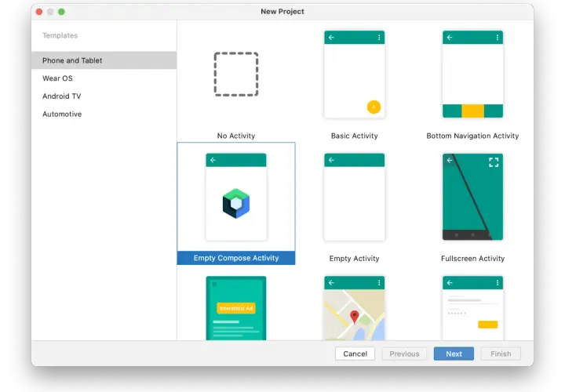Click the yellow login button in form preview
The image size is (565, 392).
(x=487, y=325)
